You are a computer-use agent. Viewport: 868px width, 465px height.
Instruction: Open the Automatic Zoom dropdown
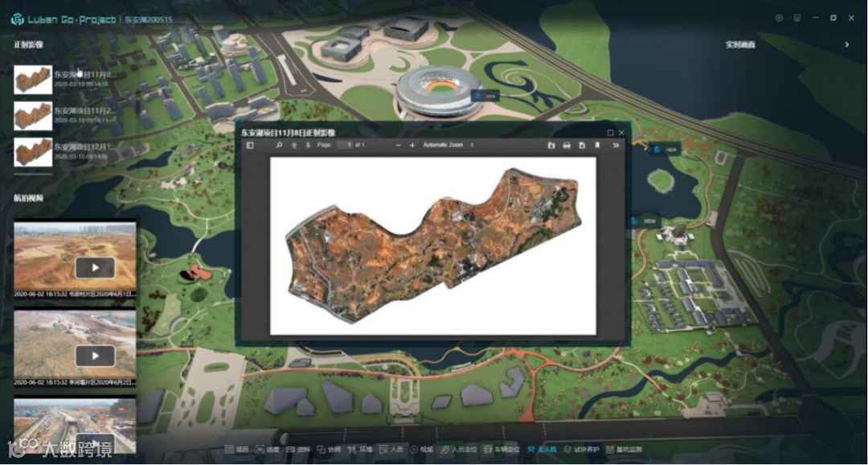[448, 145]
